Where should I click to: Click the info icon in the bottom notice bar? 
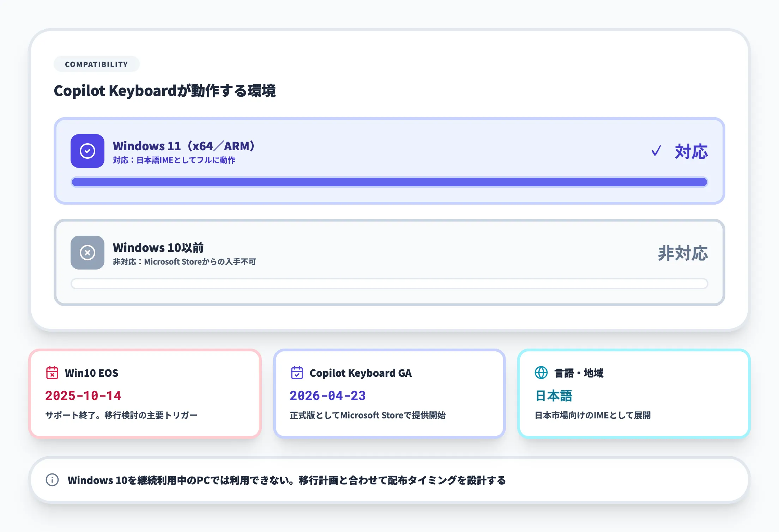52,480
